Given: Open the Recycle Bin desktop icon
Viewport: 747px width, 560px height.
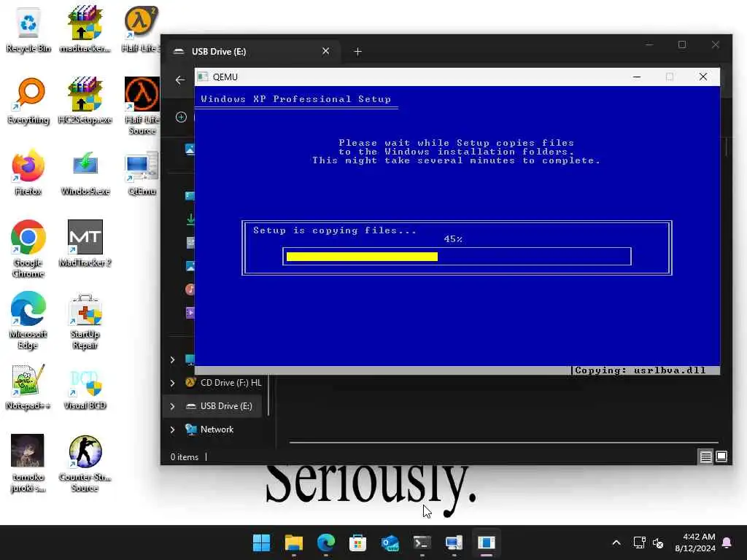Looking at the screenshot, I should pyautogui.click(x=28, y=28).
